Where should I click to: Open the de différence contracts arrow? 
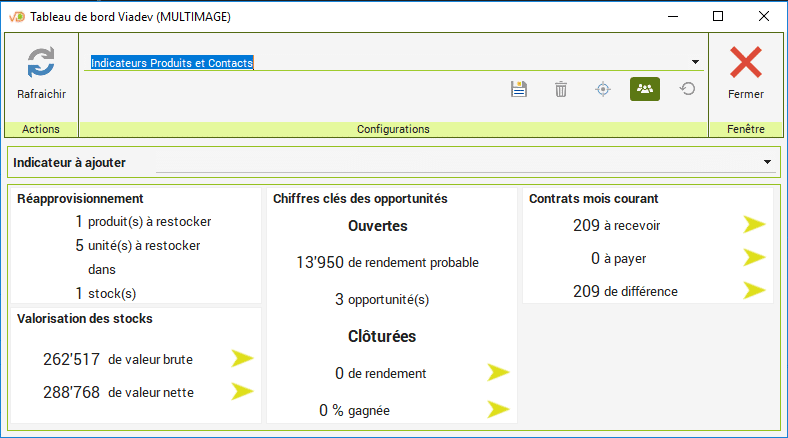[754, 291]
